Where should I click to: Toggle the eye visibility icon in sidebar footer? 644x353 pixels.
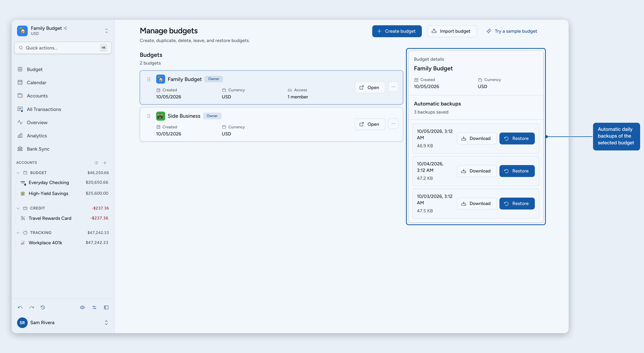pyautogui.click(x=82, y=307)
